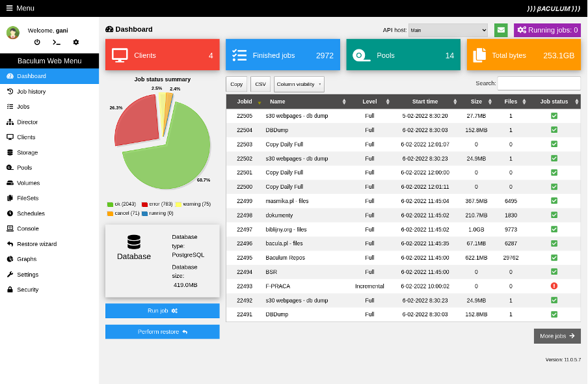This screenshot has width=588, height=384.
Task: Go to Volumes in the sidebar
Action: 28,183
